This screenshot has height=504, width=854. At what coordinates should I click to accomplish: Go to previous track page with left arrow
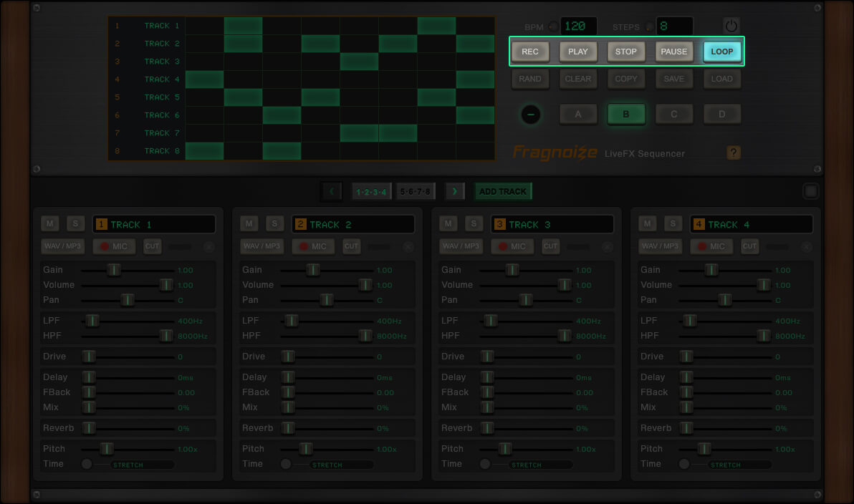pos(331,191)
